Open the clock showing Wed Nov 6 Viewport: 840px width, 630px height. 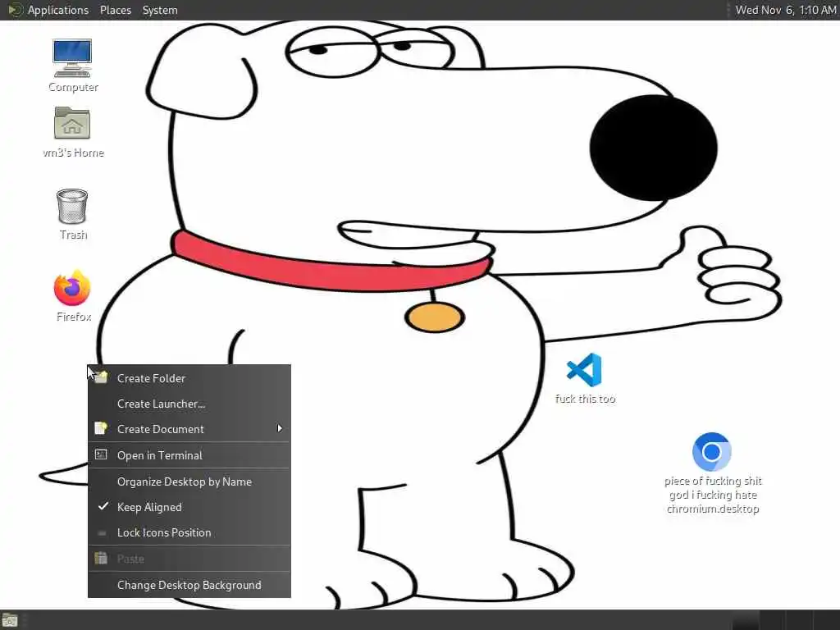[785, 10]
